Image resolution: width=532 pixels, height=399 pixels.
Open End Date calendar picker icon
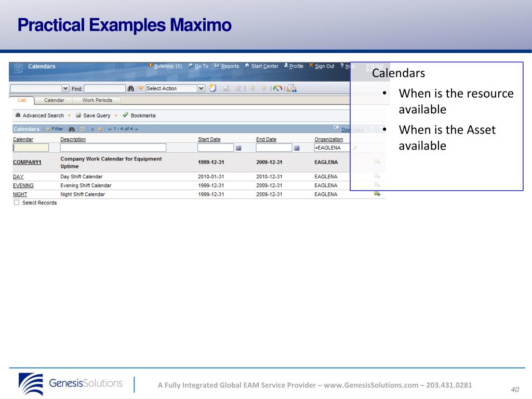click(297, 148)
